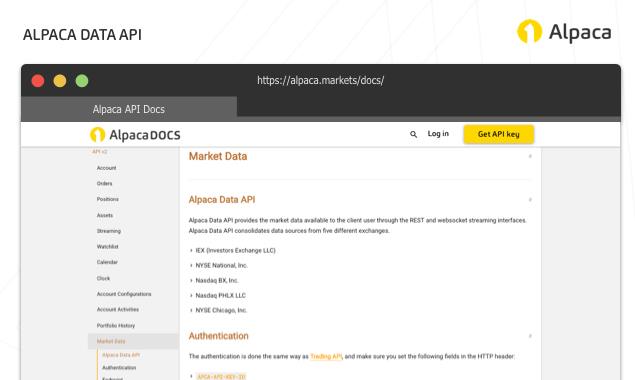
Task: Go to Orders section in sidebar
Action: 104,184
